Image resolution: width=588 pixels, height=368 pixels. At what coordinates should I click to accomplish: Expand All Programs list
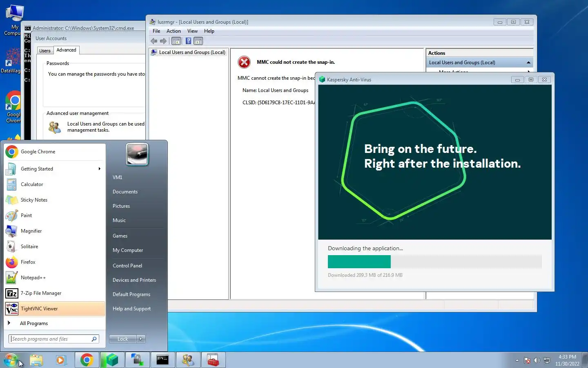point(55,323)
